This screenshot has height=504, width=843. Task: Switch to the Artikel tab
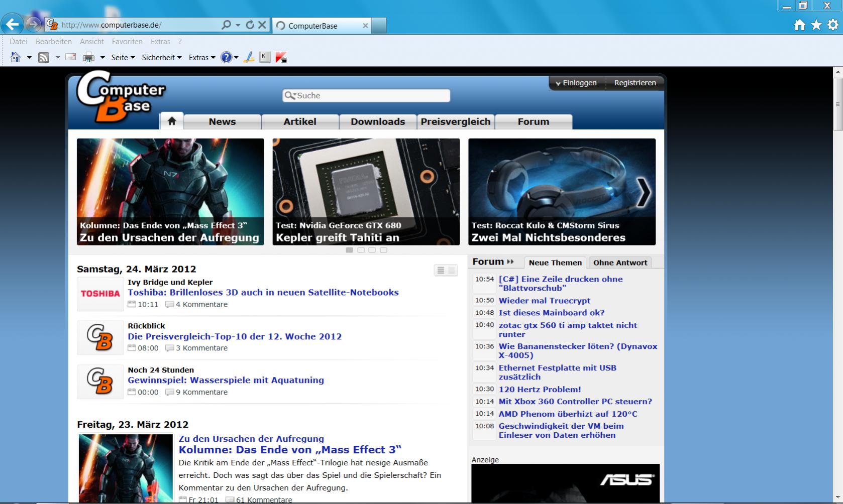point(300,121)
